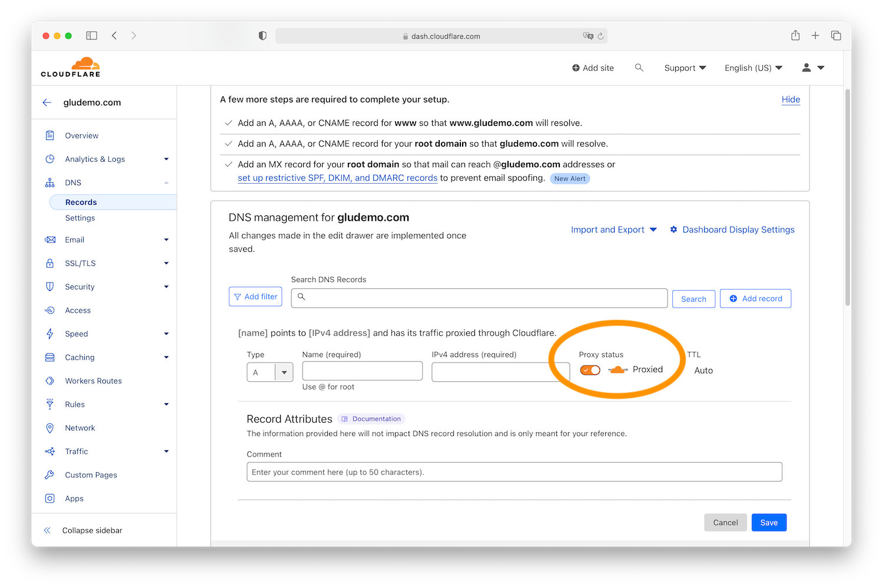
Task: Expand the Speed sidebar section
Action: click(x=167, y=334)
